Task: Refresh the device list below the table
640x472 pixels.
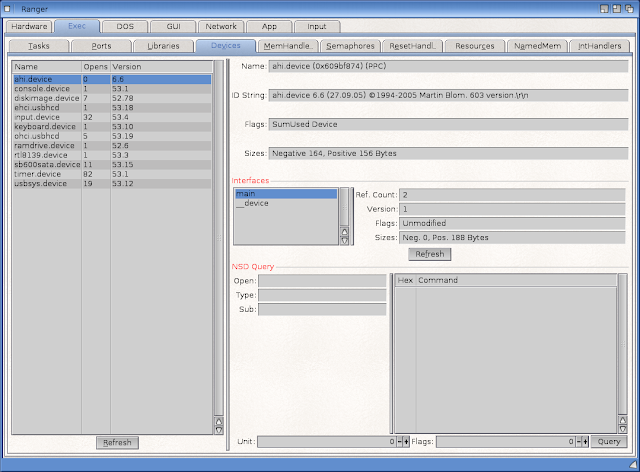Action: pos(118,442)
